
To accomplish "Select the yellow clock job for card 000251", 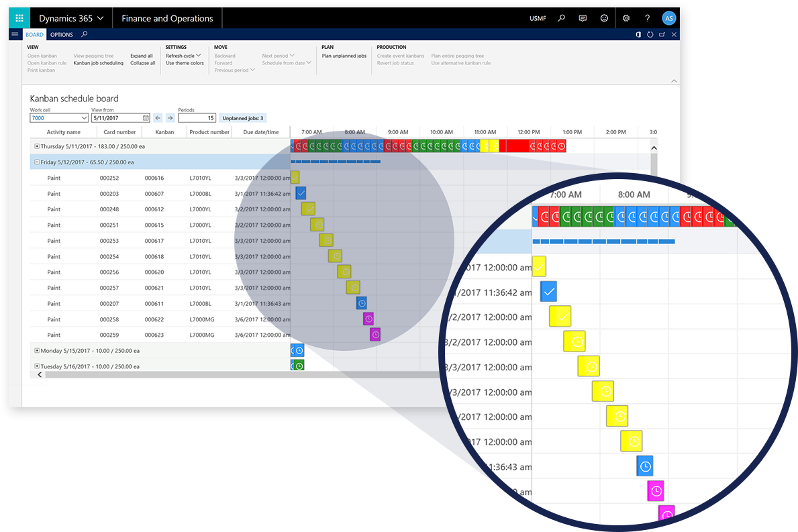I will tap(317, 224).
